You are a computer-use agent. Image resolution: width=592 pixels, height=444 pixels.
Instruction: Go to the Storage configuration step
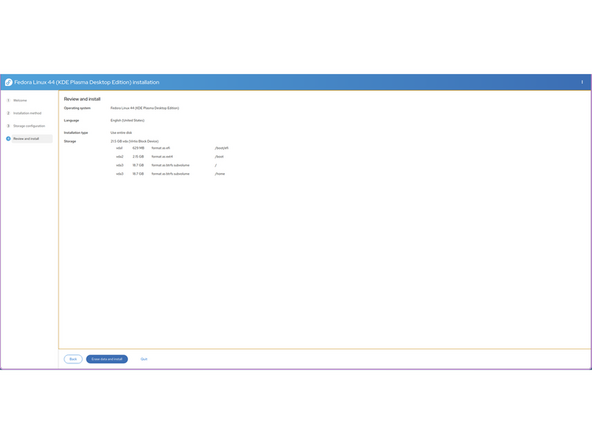(x=29, y=126)
